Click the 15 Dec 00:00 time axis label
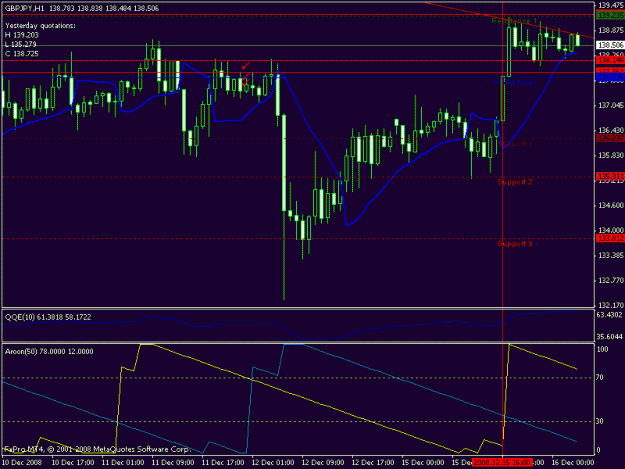The height and width of the screenshot is (469, 625). point(423,463)
